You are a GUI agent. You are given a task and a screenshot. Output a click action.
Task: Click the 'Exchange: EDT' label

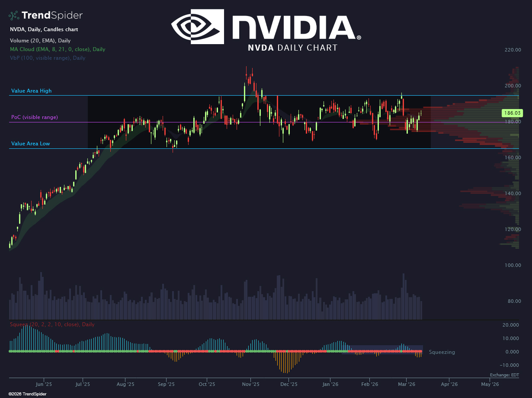point(504,375)
